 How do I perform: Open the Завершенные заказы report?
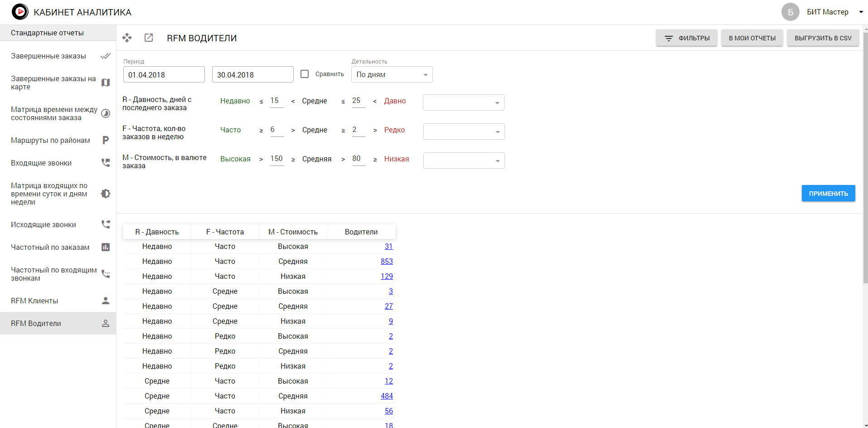coord(48,56)
